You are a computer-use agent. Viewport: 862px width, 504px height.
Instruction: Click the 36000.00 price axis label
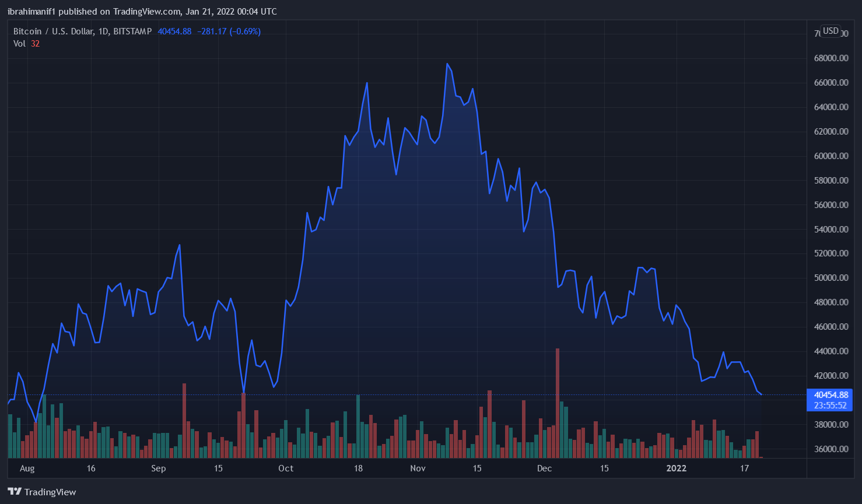[831, 449]
